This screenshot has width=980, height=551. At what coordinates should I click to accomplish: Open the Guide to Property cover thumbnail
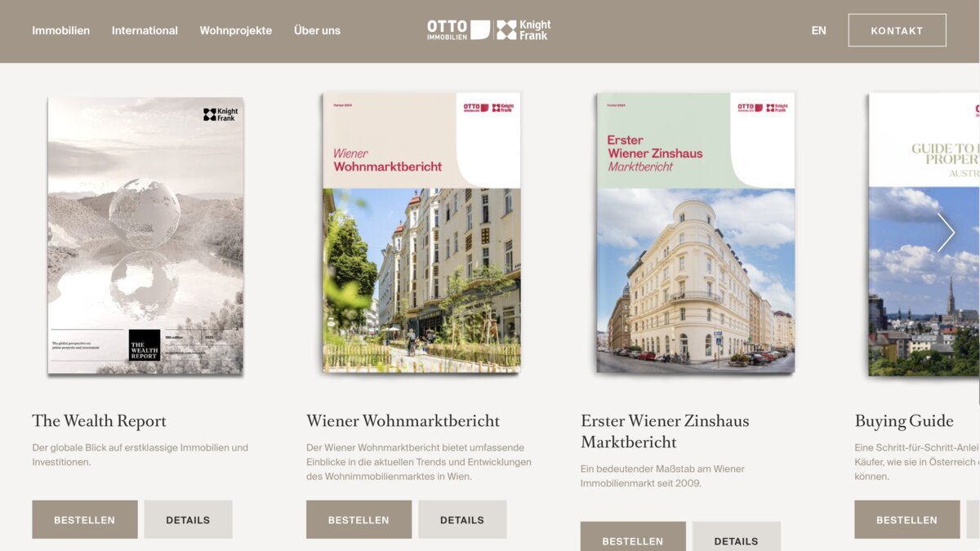(924, 234)
